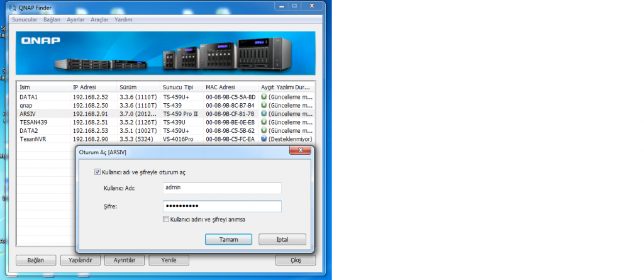This screenshot has height=280, width=644.
Task: Click the Bağlan button at bottom
Action: 36,260
